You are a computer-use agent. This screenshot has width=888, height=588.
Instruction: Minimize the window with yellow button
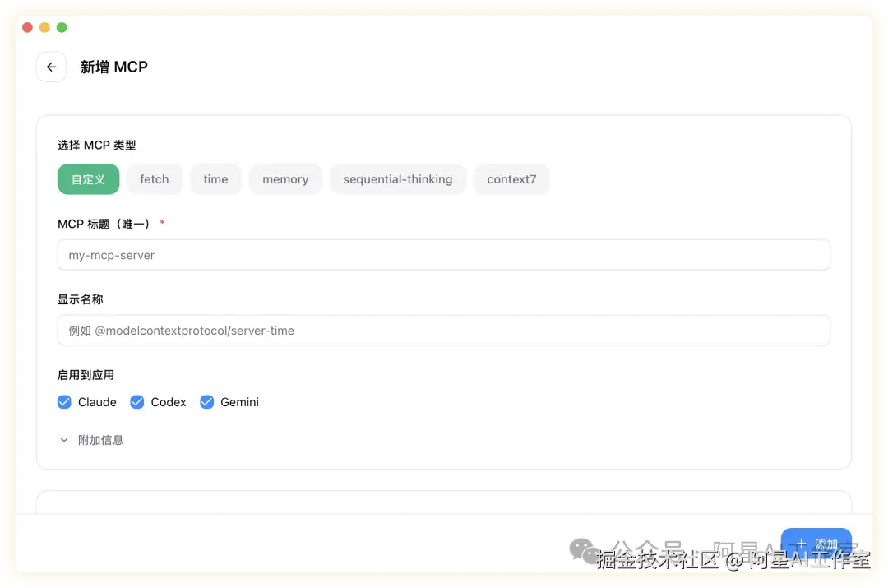[x=44, y=27]
